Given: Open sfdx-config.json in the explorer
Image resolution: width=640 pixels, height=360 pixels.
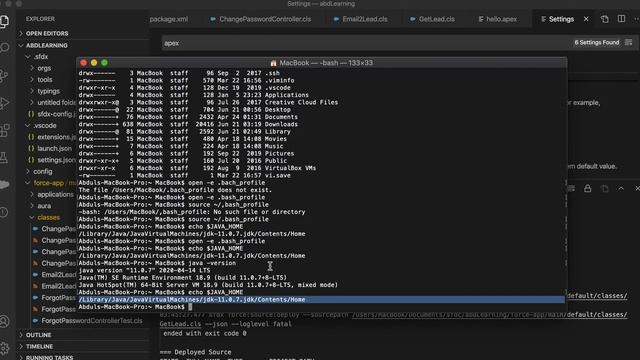Looking at the screenshot, I should tap(53, 114).
